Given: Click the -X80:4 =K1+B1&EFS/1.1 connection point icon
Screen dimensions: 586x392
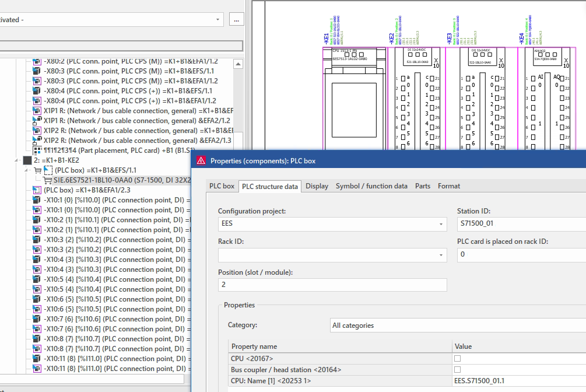Looking at the screenshot, I should coord(38,91).
